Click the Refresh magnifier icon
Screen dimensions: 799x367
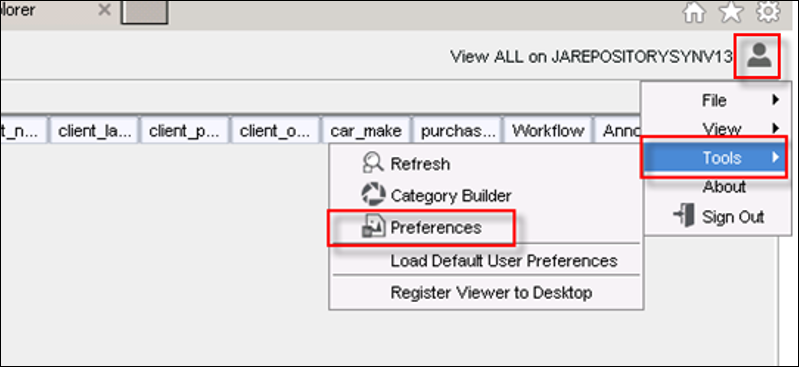(x=372, y=164)
